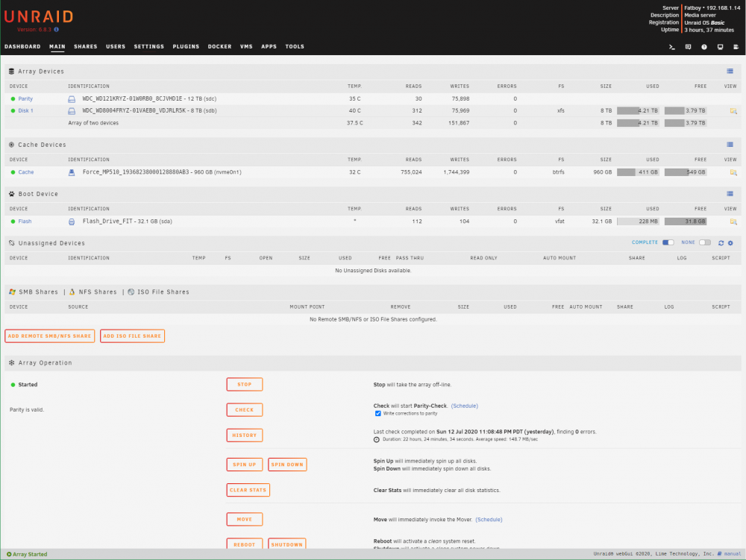Uncheck Write corrections to parity
746x560 pixels.
[x=377, y=414]
